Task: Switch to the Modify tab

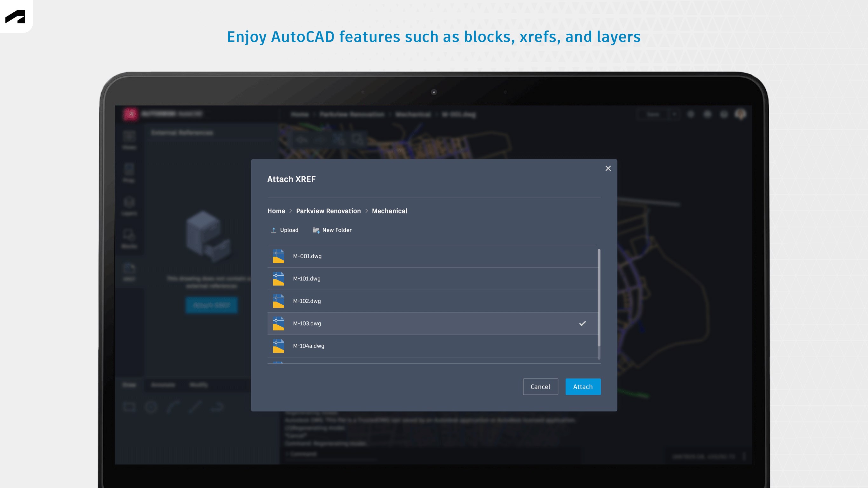Action: click(200, 385)
